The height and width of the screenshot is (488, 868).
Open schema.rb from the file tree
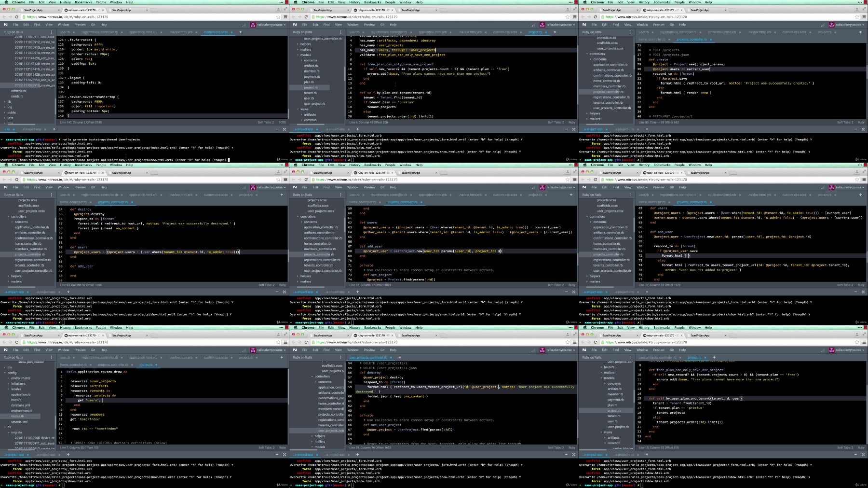(18, 91)
